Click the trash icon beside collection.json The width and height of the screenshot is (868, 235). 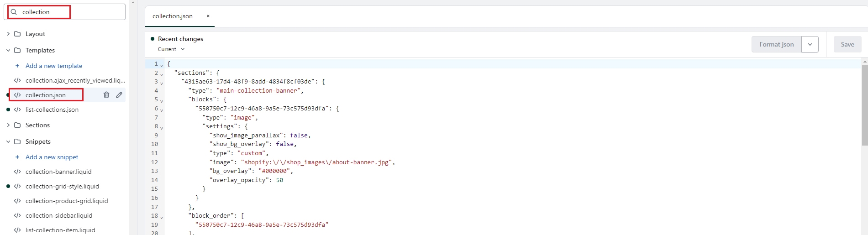[106, 95]
